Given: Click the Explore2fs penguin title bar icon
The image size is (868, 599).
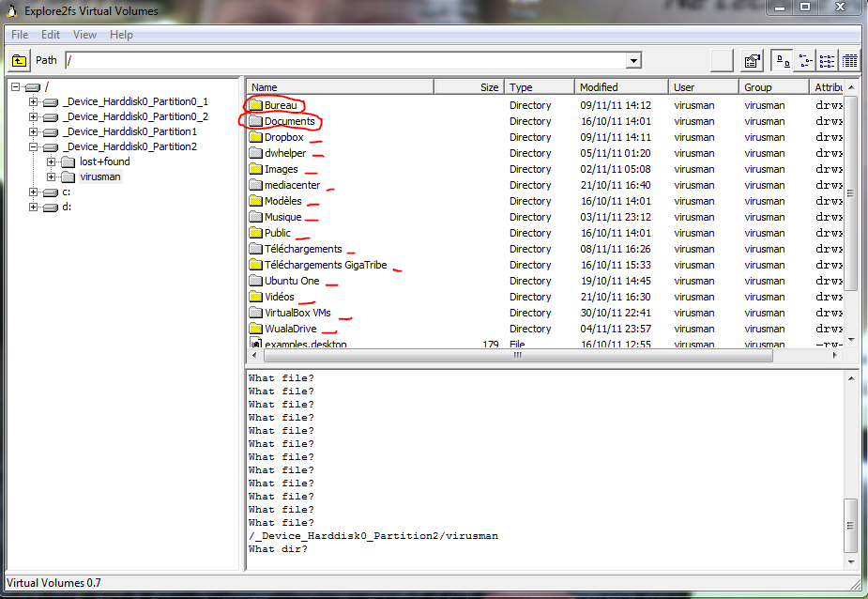Looking at the screenshot, I should tap(11, 10).
